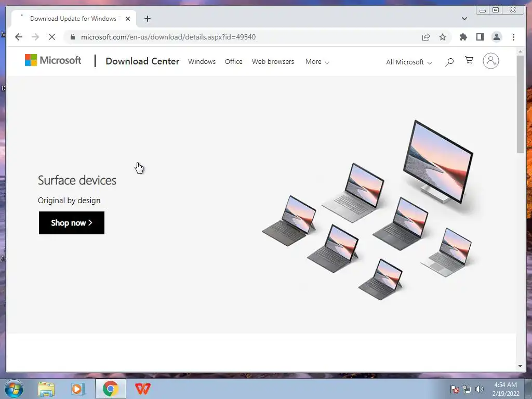Launch Windows Media Player from taskbar
Image resolution: width=532 pixels, height=399 pixels.
click(78, 389)
